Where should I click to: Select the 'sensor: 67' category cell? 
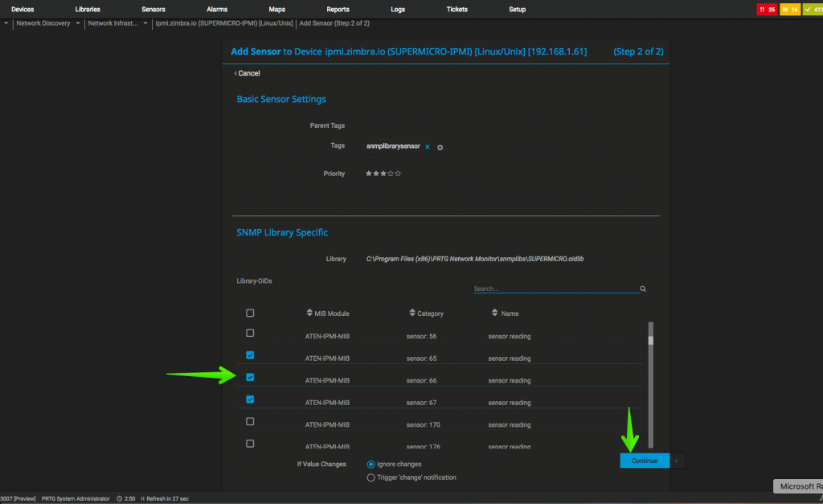click(421, 402)
